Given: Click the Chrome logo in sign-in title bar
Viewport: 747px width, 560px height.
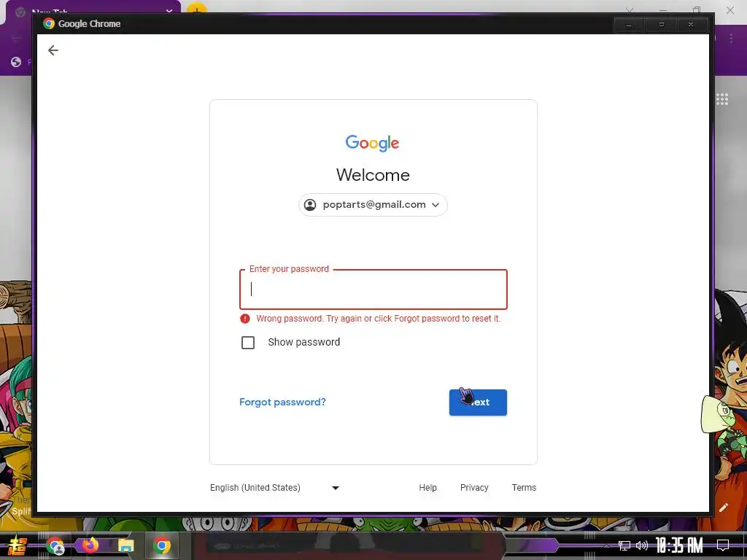Looking at the screenshot, I should coord(49,24).
